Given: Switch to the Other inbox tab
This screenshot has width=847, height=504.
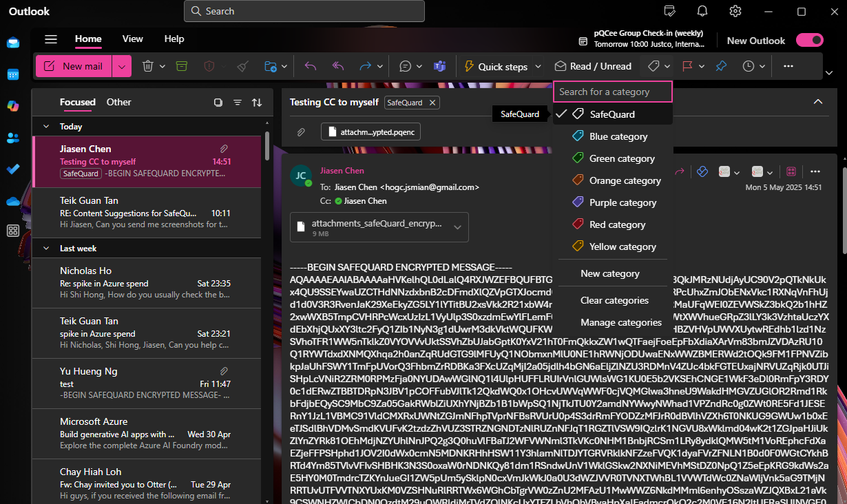Looking at the screenshot, I should (x=118, y=102).
